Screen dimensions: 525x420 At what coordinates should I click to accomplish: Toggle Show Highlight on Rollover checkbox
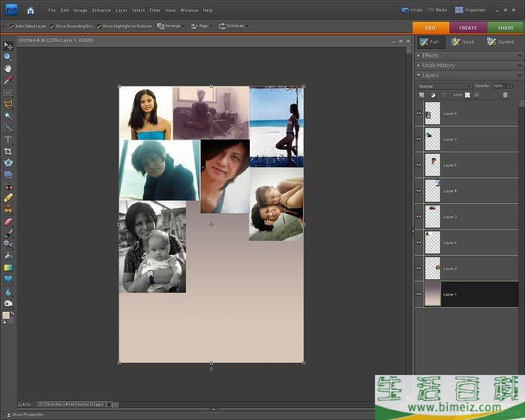(x=99, y=26)
